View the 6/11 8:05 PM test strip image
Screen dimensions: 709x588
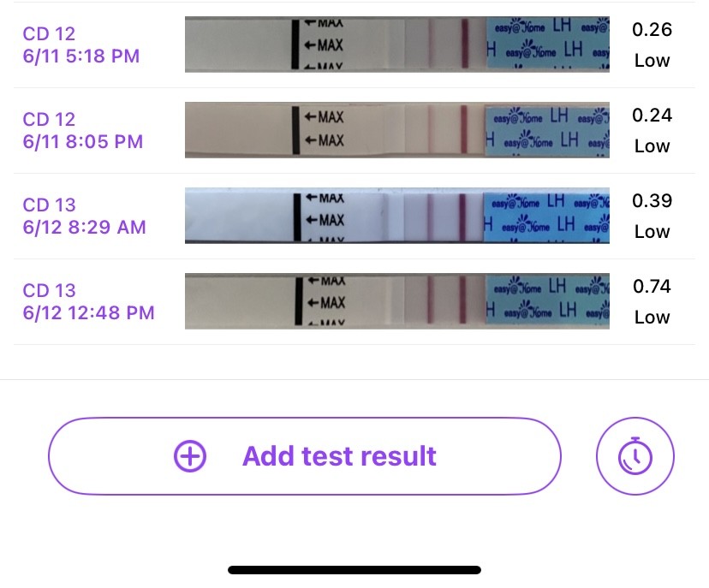pos(397,130)
